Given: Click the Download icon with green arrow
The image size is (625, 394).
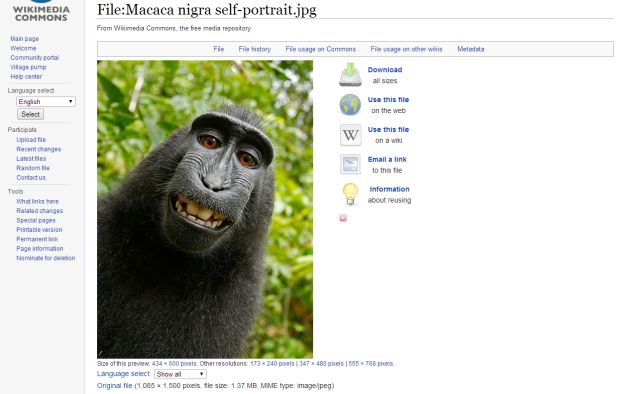Looking at the screenshot, I should pos(350,75).
